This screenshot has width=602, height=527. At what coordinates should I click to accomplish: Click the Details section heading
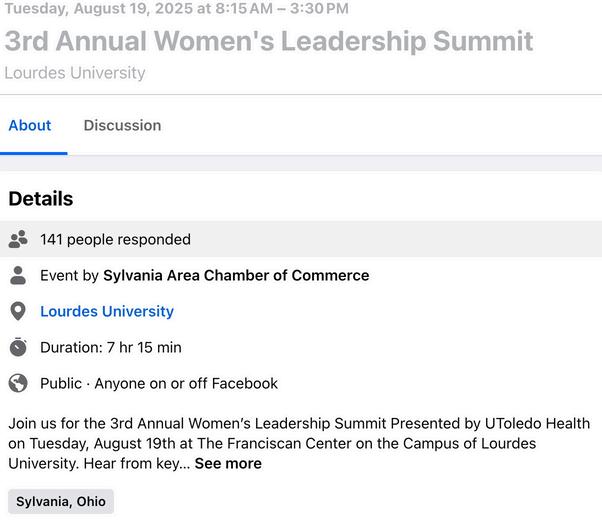(x=41, y=198)
